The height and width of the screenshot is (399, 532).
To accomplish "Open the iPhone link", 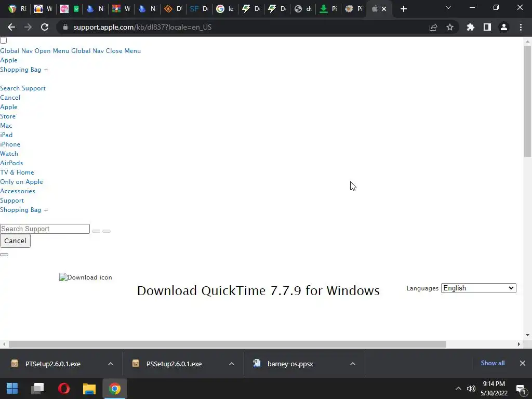I will (x=10, y=144).
